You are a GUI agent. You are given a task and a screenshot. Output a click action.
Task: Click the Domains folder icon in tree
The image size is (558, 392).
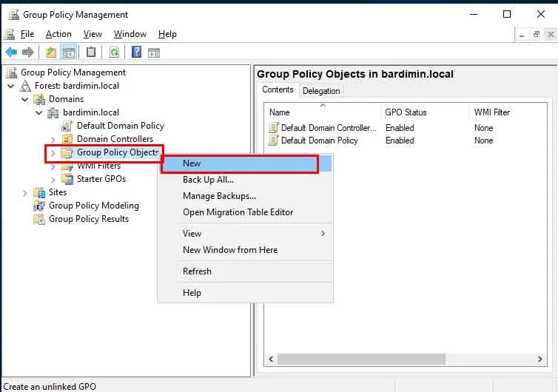[x=38, y=99]
